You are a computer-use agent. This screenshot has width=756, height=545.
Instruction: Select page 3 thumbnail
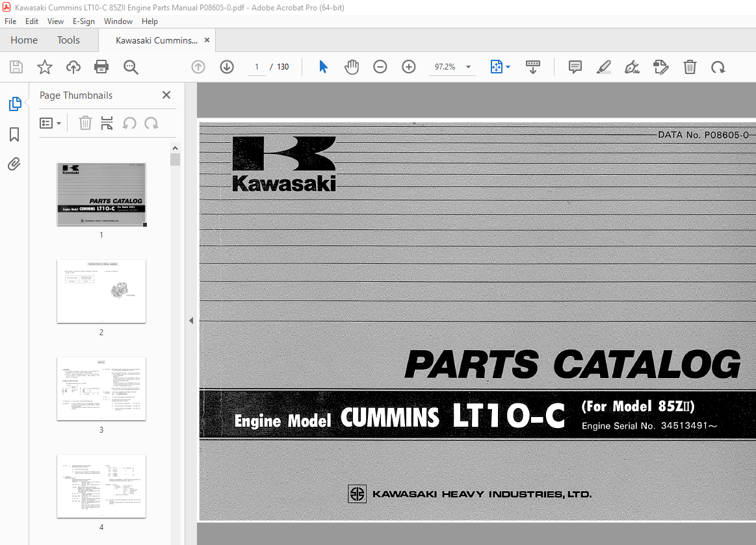click(x=101, y=389)
